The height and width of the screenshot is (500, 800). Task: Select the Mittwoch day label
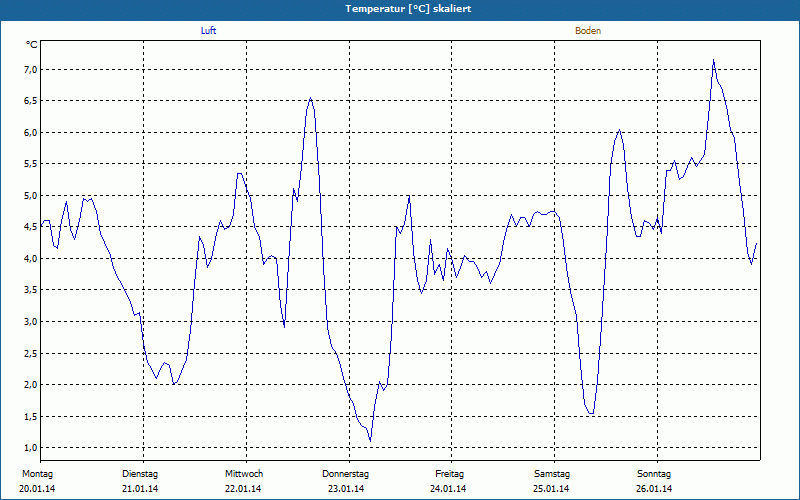point(244,474)
